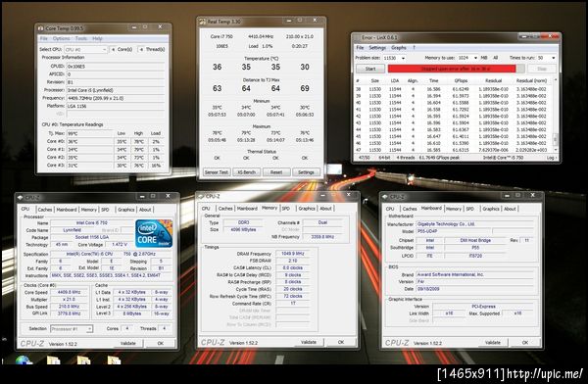
Task: Click the Tj. Max 99°C value in Core Temp
Action: [x=89, y=133]
